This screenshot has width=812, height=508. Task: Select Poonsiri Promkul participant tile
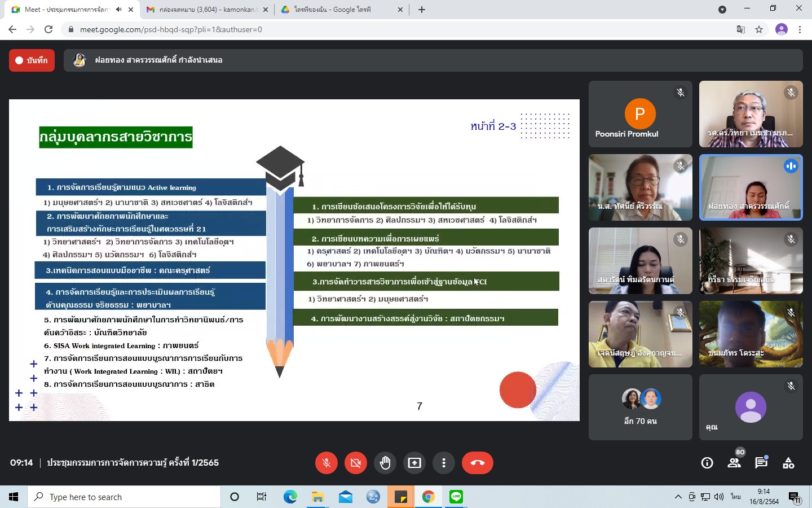pos(640,114)
